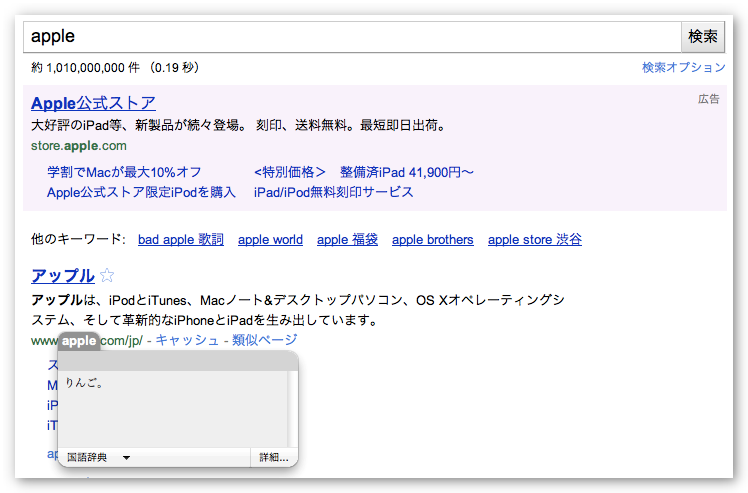Image resolution: width=748 pixels, height=493 pixels.
Task: Open the Apple公式ストア ad title
Action: pyautogui.click(x=94, y=103)
